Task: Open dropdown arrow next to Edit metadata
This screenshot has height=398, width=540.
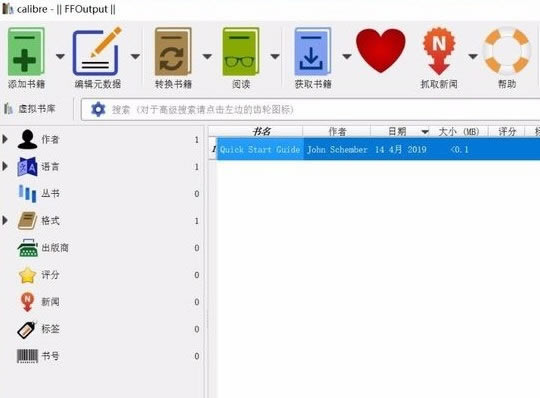Action: (135, 56)
